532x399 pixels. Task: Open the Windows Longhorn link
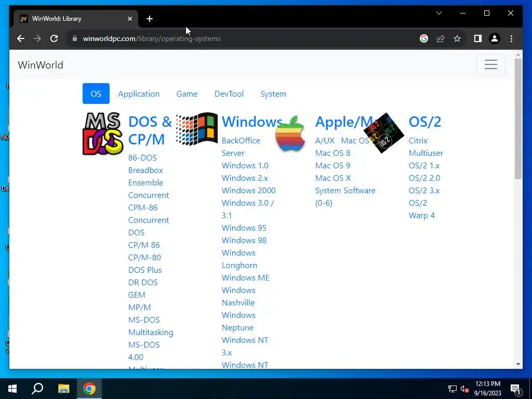pyautogui.click(x=240, y=259)
